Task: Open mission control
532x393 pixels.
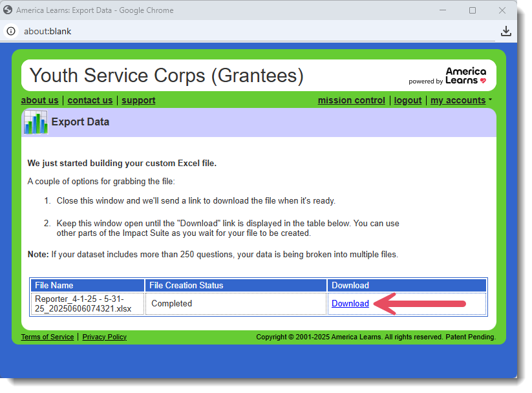Action: click(x=351, y=100)
